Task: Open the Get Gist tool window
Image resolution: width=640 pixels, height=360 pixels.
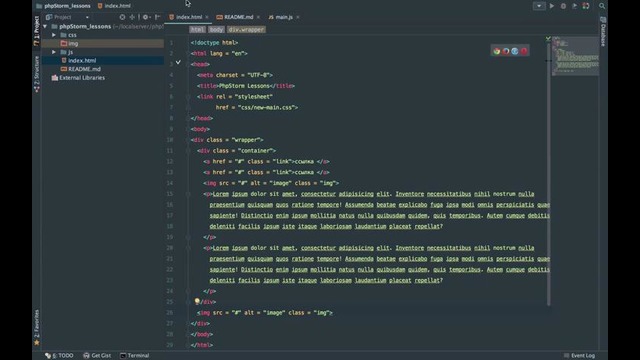Action: [97, 356]
